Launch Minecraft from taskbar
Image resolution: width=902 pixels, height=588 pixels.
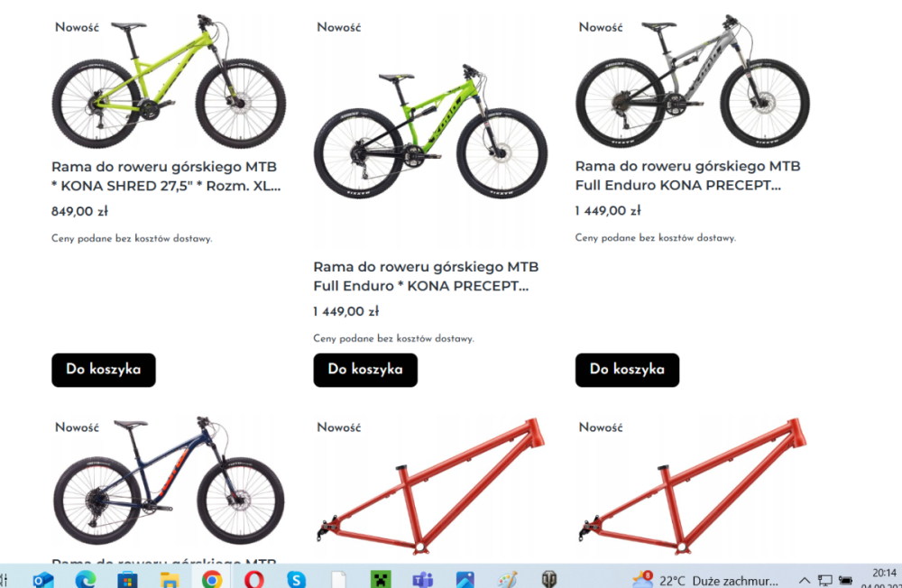coord(381,579)
